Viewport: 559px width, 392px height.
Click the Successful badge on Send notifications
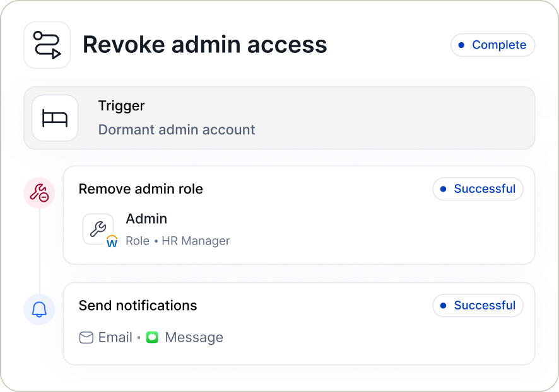(478, 306)
